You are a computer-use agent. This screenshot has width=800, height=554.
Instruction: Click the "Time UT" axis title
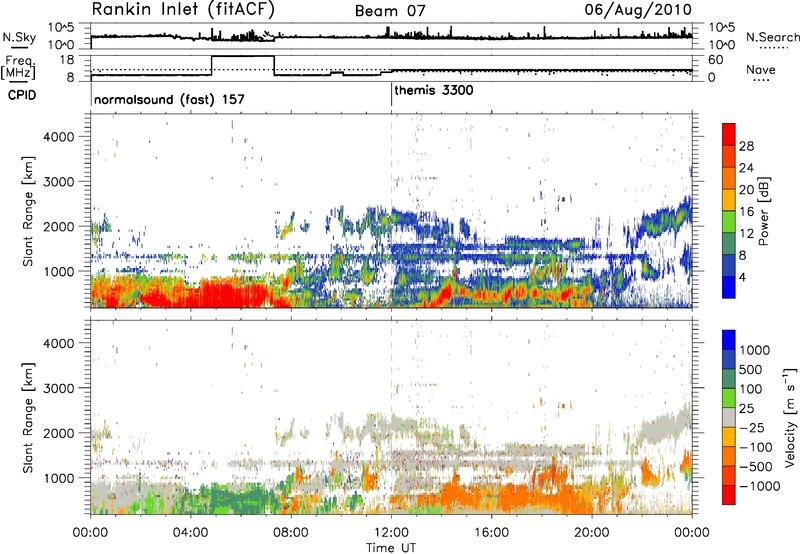click(x=391, y=548)
